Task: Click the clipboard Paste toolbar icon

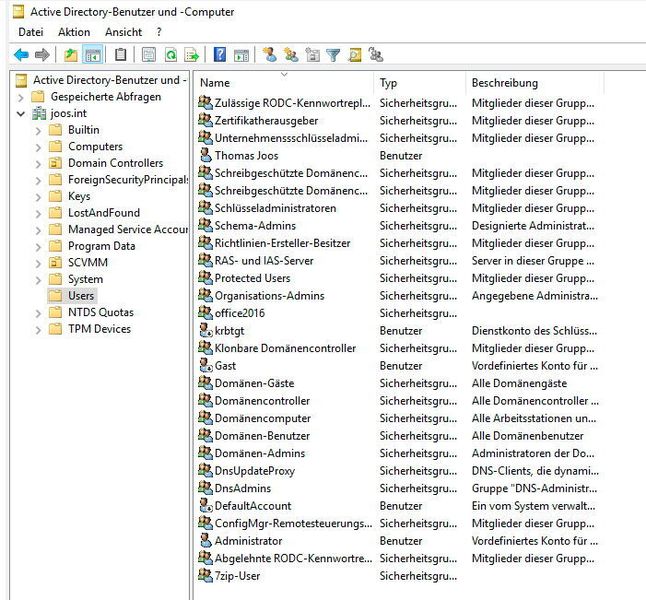Action: click(121, 54)
